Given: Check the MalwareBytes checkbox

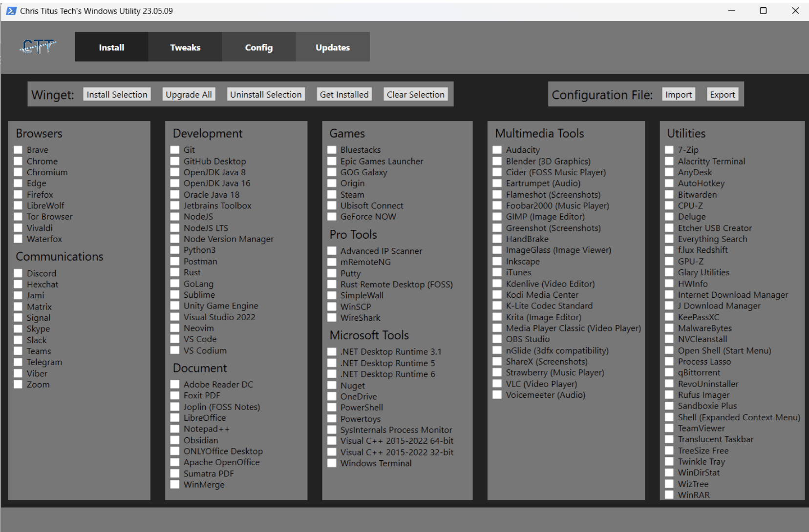Looking at the screenshot, I should (669, 328).
